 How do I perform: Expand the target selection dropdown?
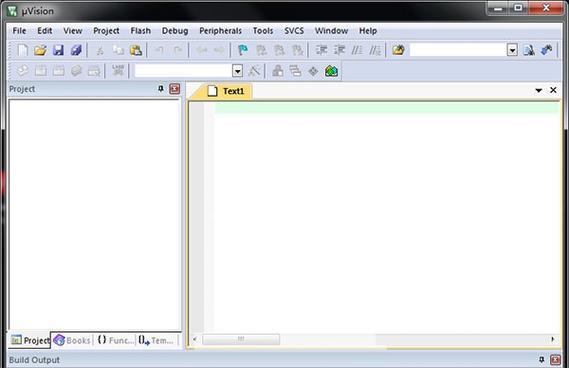point(237,71)
